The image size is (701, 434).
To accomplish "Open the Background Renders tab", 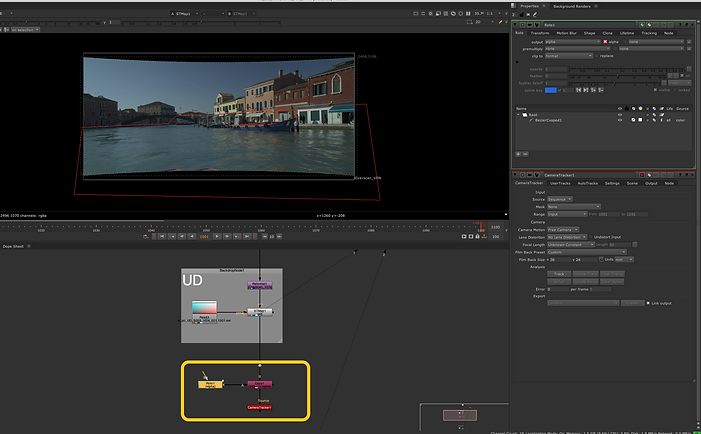I will (572, 6).
